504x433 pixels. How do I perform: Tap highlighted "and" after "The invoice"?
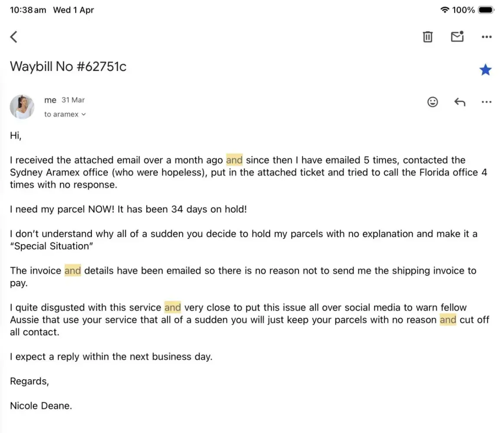(x=73, y=271)
